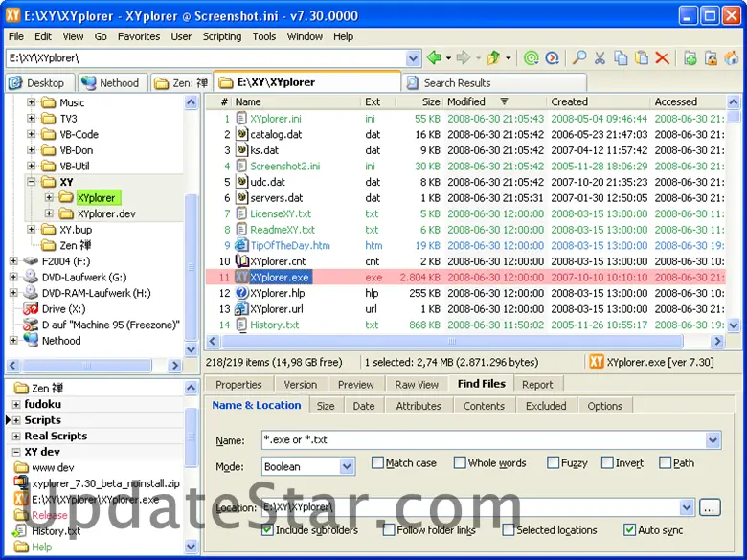
Task: Click the Drive (X:) disconnected drive icon
Action: (x=31, y=309)
